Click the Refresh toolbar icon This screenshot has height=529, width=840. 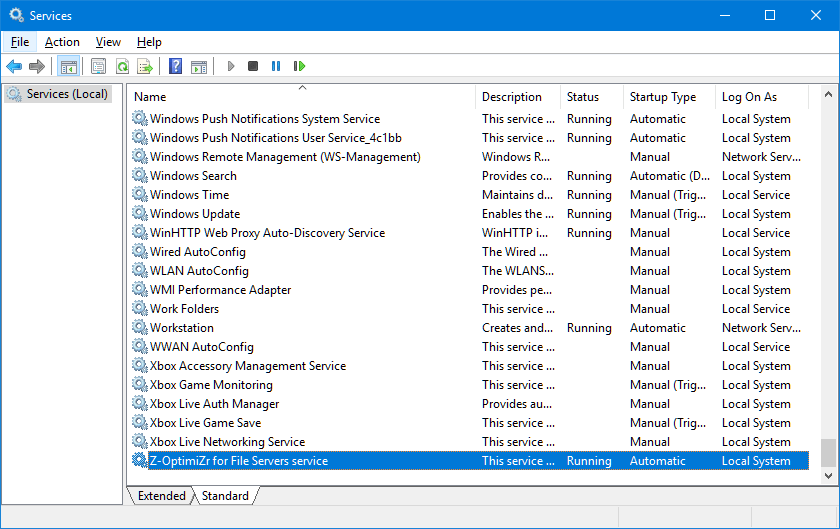(122, 66)
